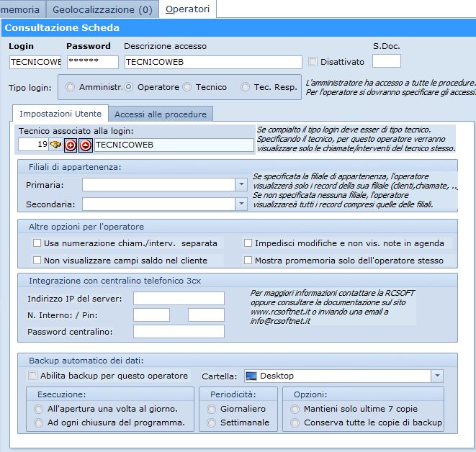Screen dimensions: 476x452
Task: Click the technician code field showing 19
Action: tap(33, 145)
